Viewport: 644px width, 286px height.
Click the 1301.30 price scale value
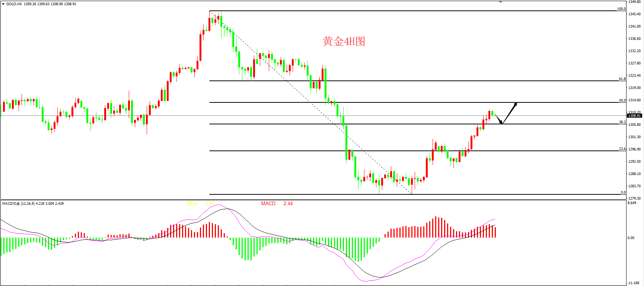click(x=635, y=137)
